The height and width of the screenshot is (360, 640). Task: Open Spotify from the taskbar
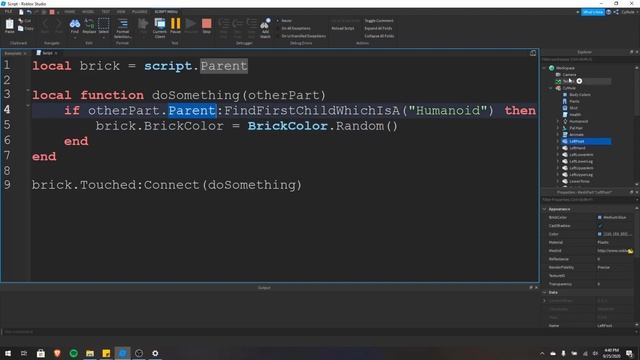coord(73,353)
